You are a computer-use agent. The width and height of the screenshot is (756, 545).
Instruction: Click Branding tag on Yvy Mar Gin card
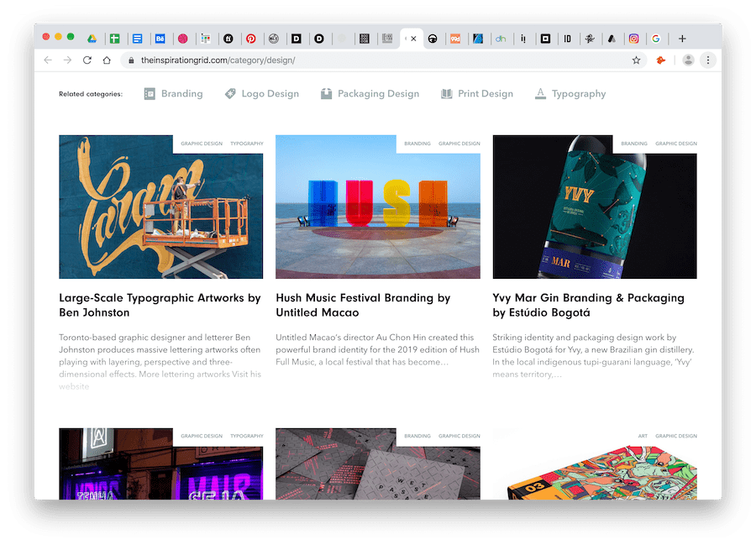coord(634,144)
